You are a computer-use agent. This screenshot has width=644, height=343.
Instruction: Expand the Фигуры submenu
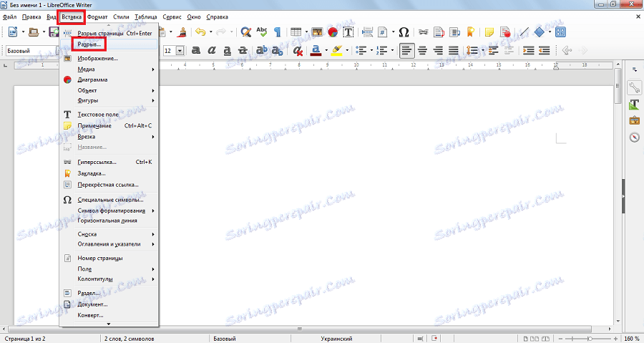click(x=109, y=100)
